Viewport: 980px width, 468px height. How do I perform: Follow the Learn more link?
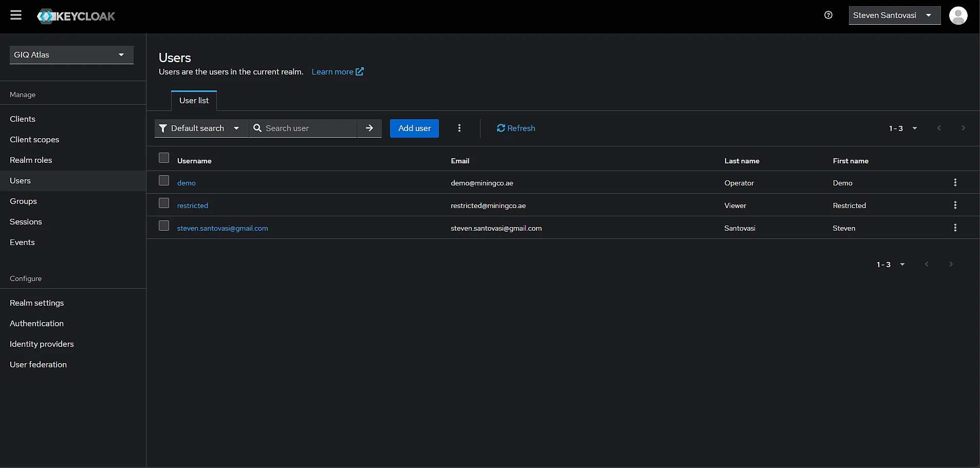point(337,72)
